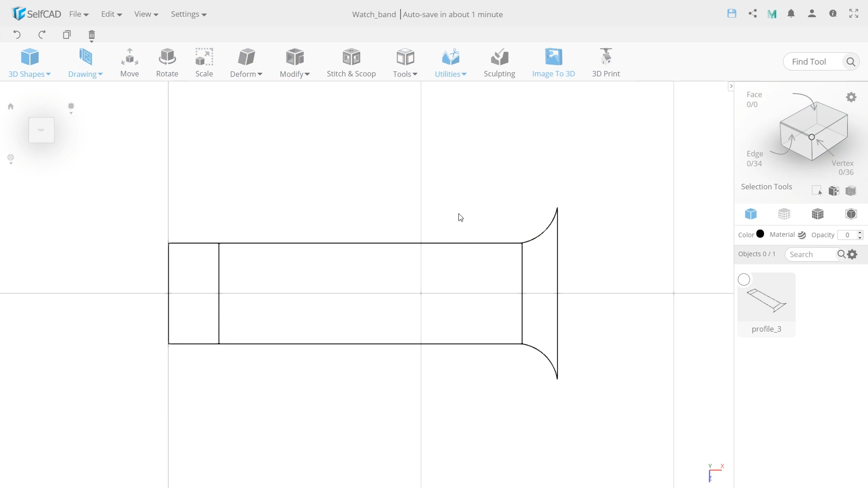Open the user account icon
868x488 pixels.
click(812, 14)
